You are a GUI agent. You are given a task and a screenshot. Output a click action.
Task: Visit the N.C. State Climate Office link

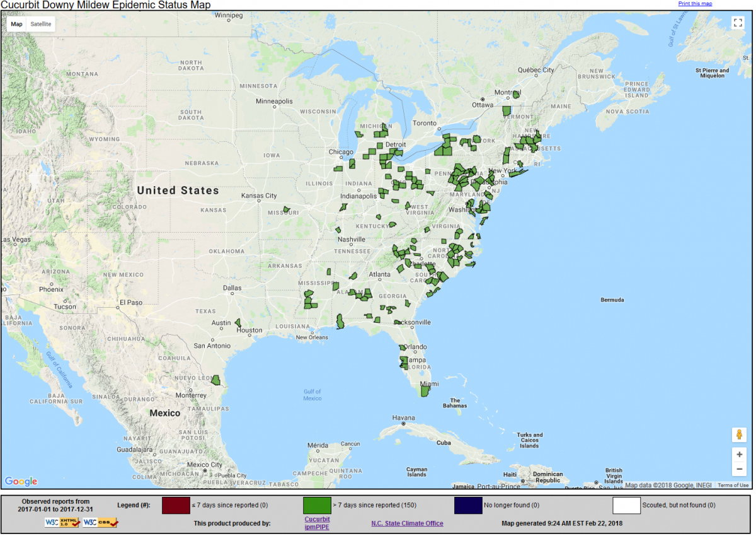[407, 523]
